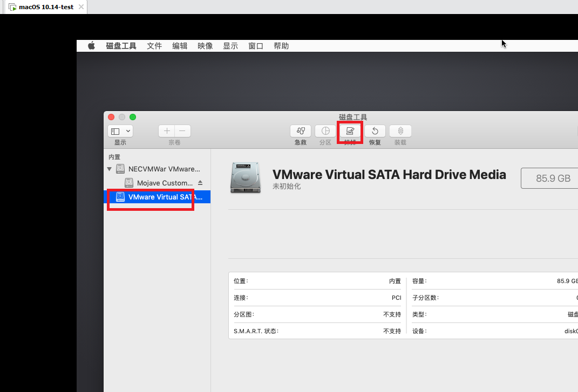Click the Erase (抹掉) toolbar icon
This screenshot has height=392, width=578.
[350, 131]
